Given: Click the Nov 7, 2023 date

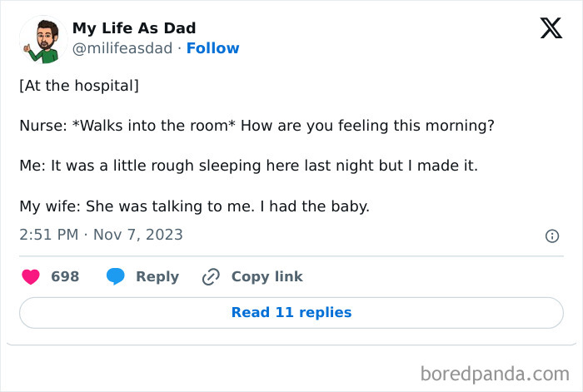Looking at the screenshot, I should pos(138,235).
